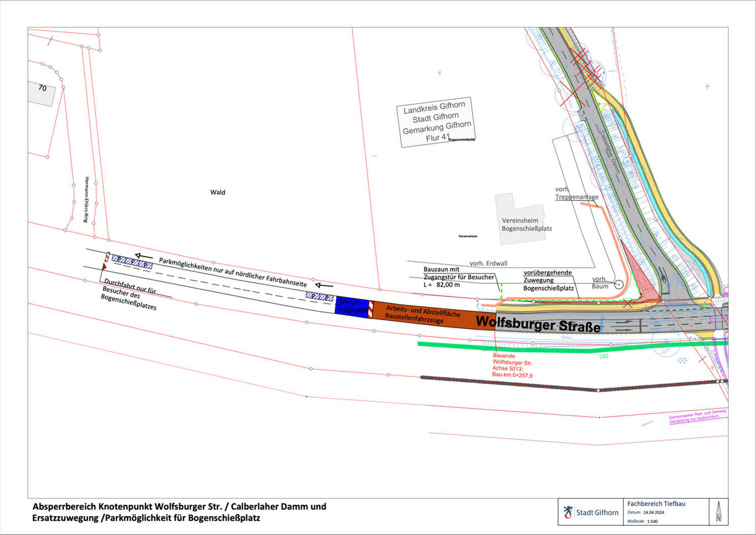Click the red-white barrier at the western road end
Viewport: 756px width, 535px height.
pyautogui.click(x=107, y=256)
